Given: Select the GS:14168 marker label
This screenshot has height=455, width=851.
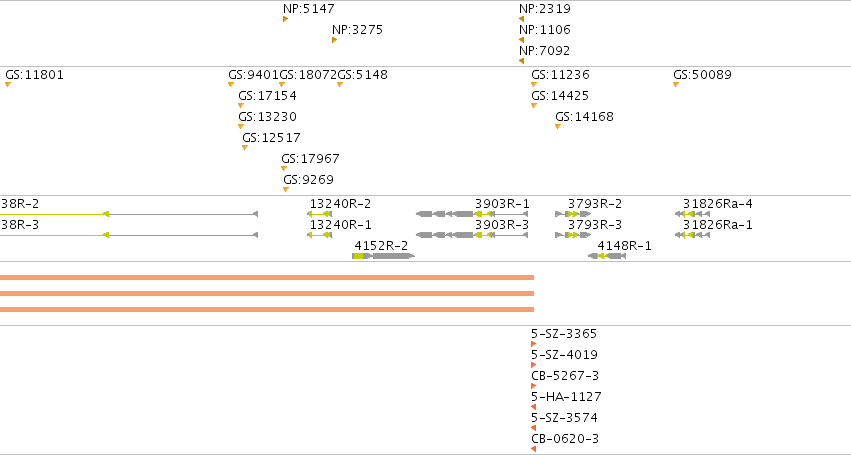Looking at the screenshot, I should [x=585, y=117].
